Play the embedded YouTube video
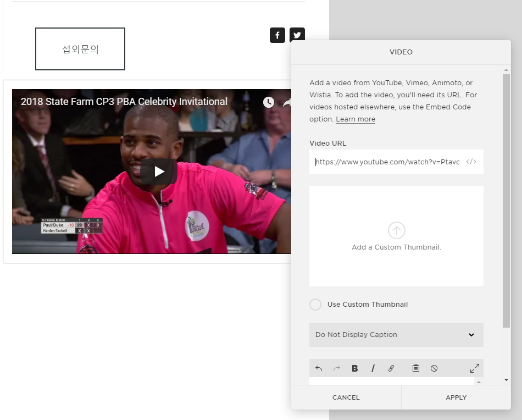 point(159,172)
